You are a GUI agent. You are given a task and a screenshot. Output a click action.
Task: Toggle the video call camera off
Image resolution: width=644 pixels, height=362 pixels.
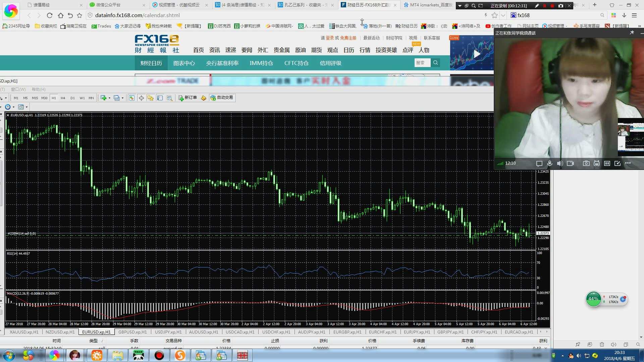click(570, 163)
